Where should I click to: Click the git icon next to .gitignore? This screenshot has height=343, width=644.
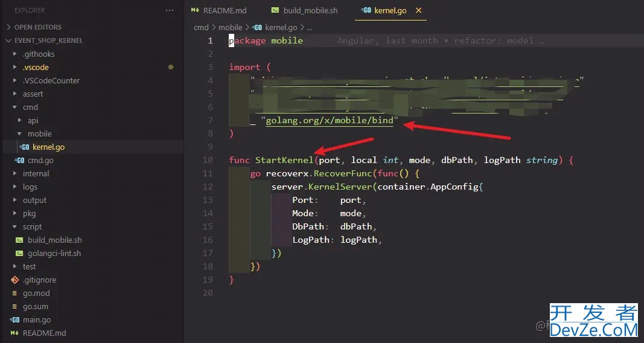(x=14, y=280)
